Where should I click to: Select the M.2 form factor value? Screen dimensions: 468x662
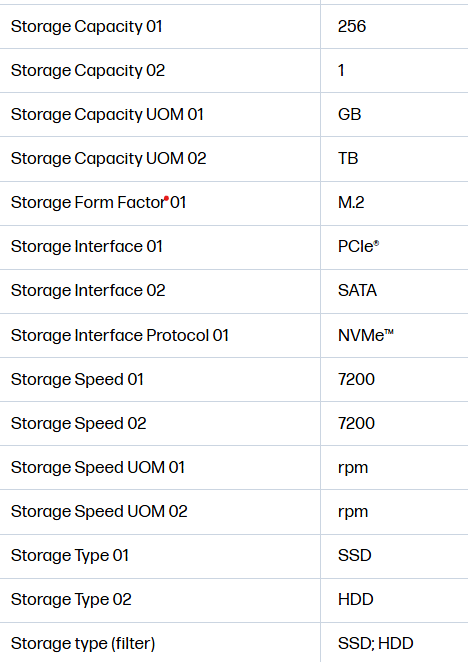click(351, 203)
